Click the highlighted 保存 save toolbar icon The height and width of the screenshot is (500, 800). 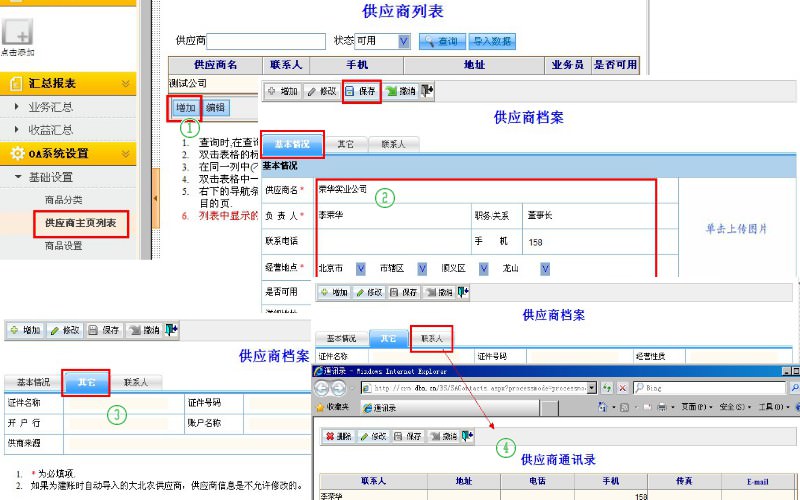361,91
